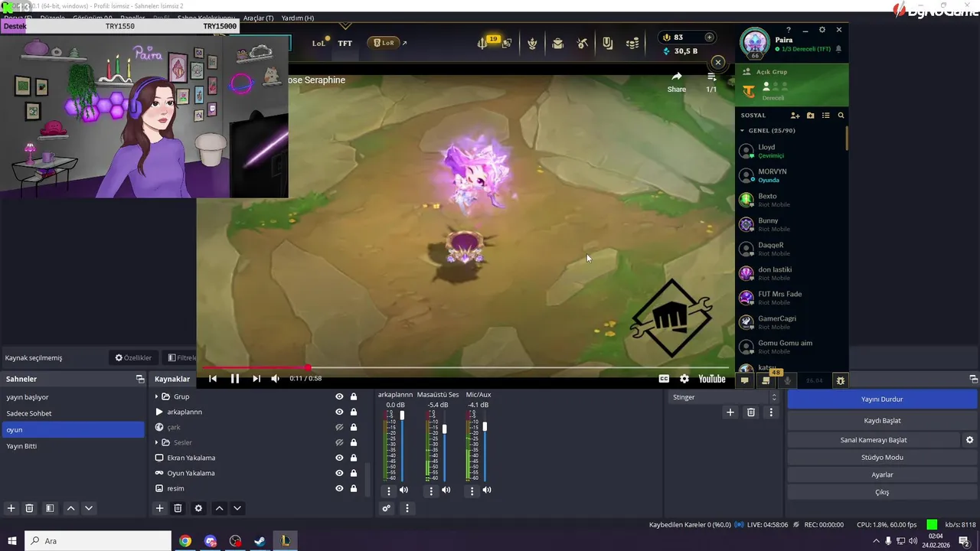The width and height of the screenshot is (980, 551).
Task: Open League client chat bubble icon
Action: click(744, 380)
